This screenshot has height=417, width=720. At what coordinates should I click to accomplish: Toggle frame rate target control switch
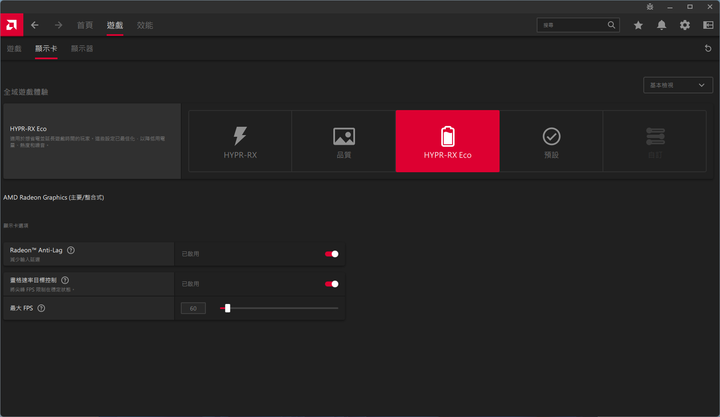pyautogui.click(x=332, y=284)
